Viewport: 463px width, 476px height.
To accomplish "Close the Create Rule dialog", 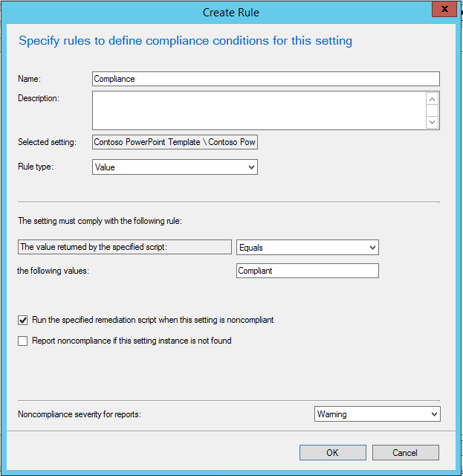I will tap(444, 10).
